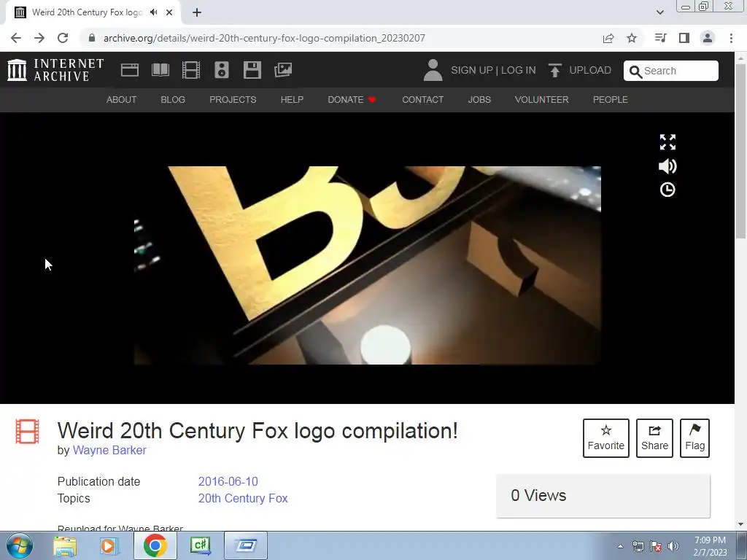Open the 2016-06-10 publication date link
This screenshot has height=560, width=747.
click(228, 481)
